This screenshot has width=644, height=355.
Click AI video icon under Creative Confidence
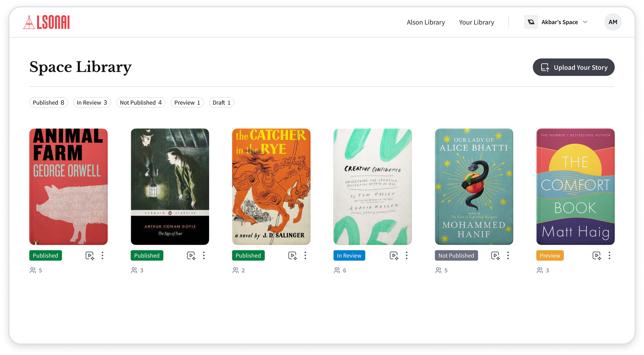tap(394, 256)
